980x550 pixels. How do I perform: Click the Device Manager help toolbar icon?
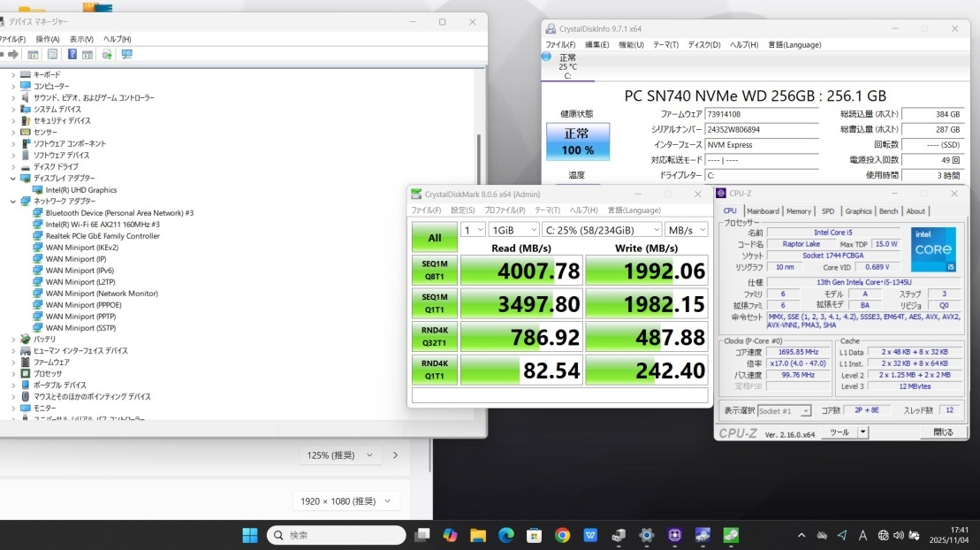72,54
